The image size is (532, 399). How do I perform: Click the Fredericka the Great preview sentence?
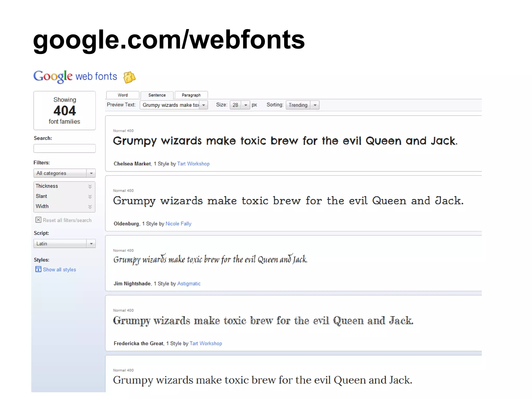(263, 321)
